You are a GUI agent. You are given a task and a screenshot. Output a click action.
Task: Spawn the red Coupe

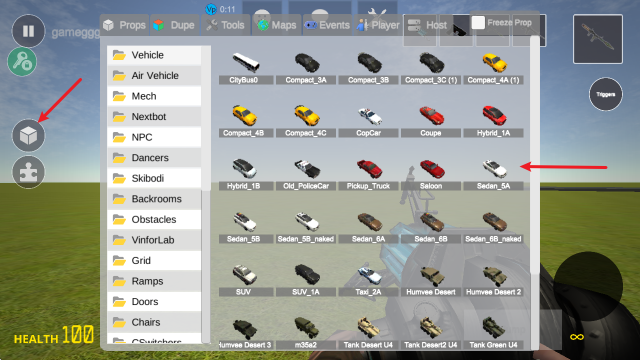431,121
